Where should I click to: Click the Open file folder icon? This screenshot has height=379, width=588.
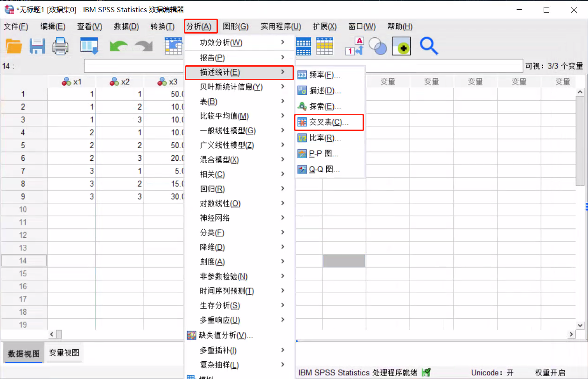14,46
